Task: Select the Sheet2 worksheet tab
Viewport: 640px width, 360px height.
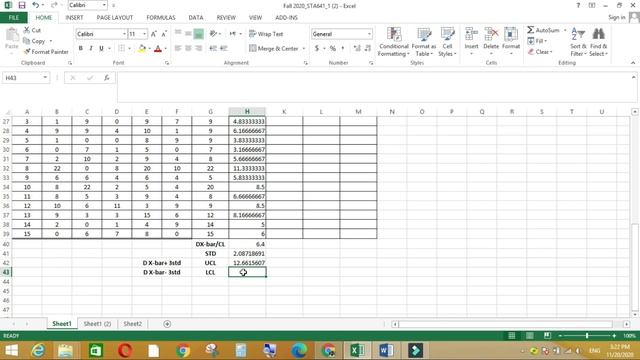Action: point(133,324)
